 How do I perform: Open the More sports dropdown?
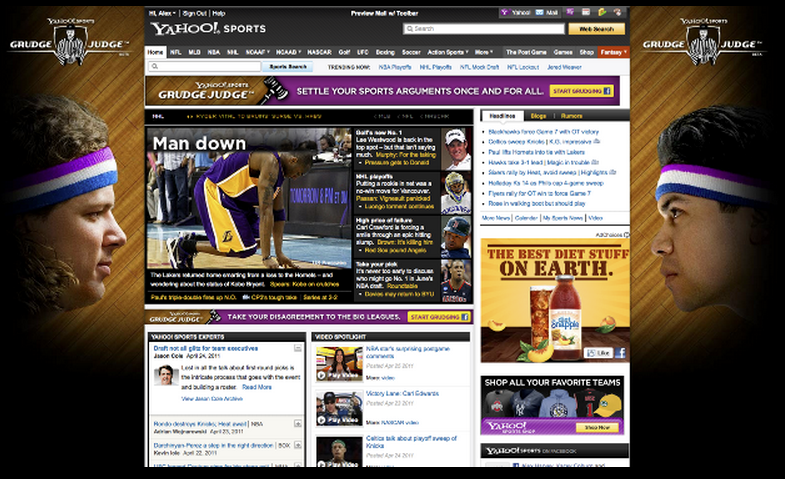pyautogui.click(x=484, y=52)
